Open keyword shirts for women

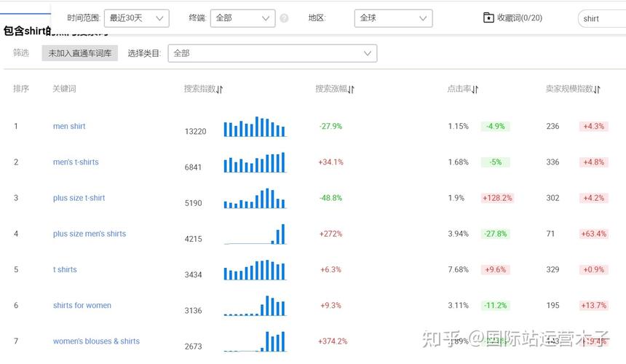coord(82,306)
